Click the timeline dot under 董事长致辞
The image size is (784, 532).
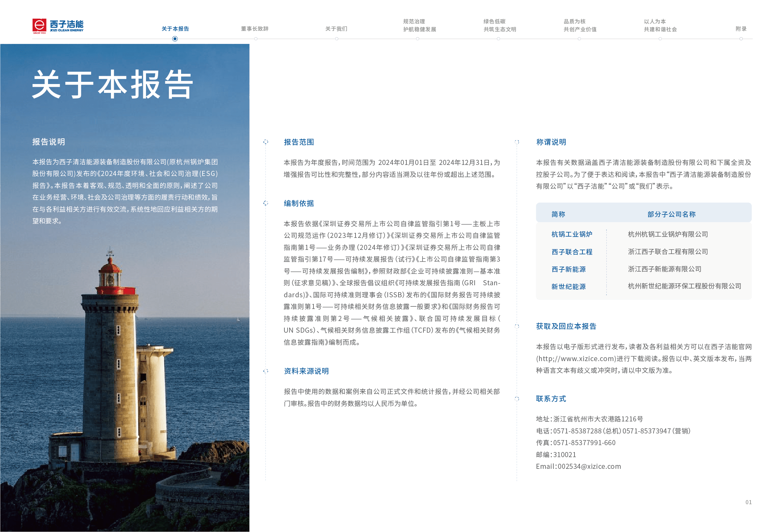click(x=256, y=39)
